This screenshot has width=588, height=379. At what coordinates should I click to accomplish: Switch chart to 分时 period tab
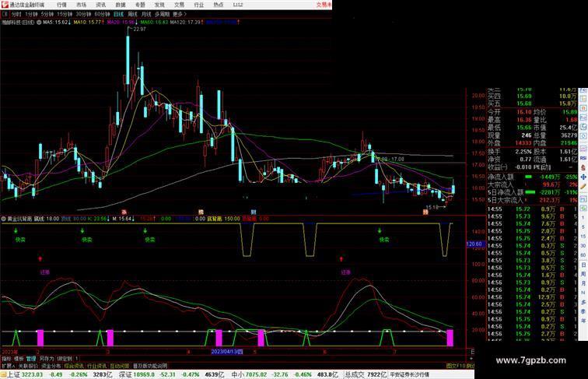click(x=16, y=14)
